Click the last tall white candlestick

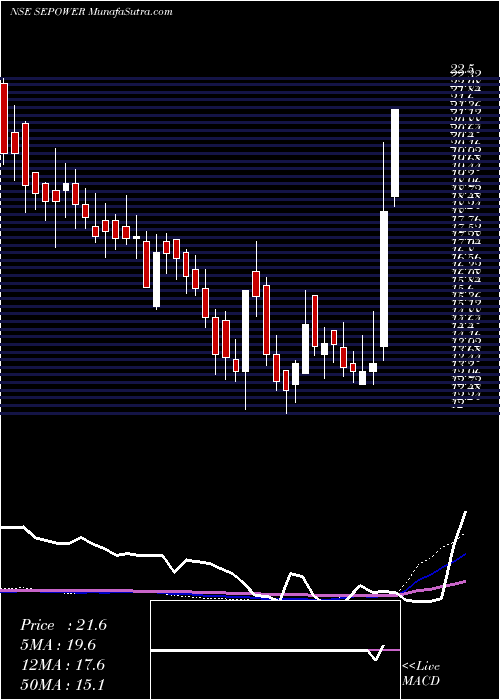[x=395, y=153]
